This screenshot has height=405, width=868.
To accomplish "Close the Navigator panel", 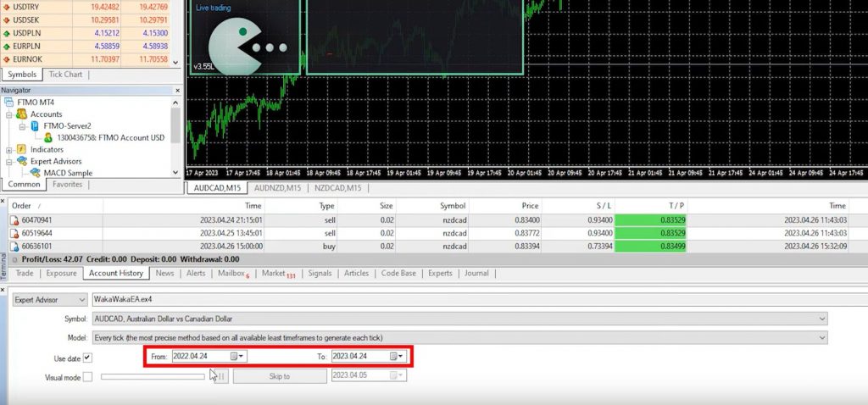I will 178,90.
